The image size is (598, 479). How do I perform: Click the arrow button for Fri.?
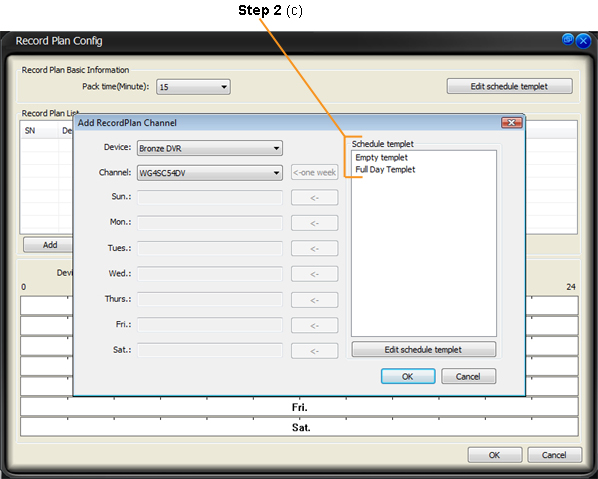tap(315, 325)
